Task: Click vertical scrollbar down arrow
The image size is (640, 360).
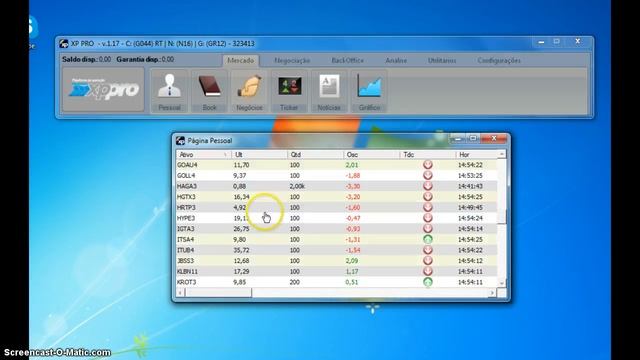Action: [x=502, y=282]
